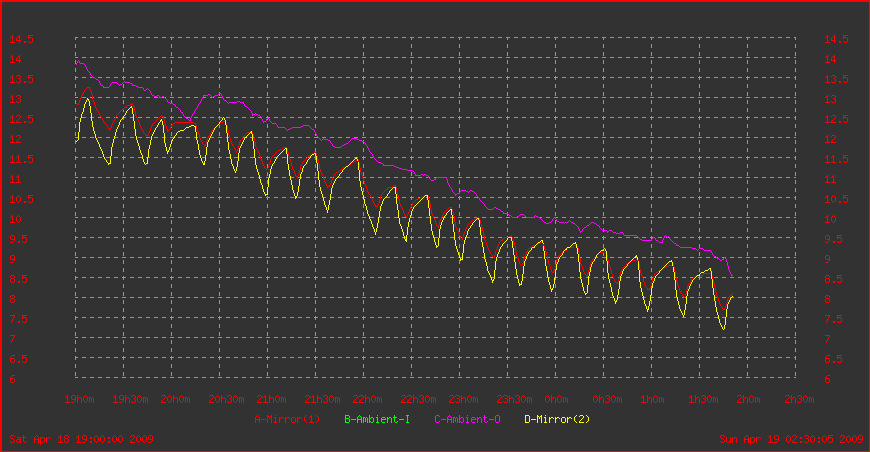This screenshot has height=452, width=870.
Task: Click the right axis value 8
Action: tap(827, 299)
